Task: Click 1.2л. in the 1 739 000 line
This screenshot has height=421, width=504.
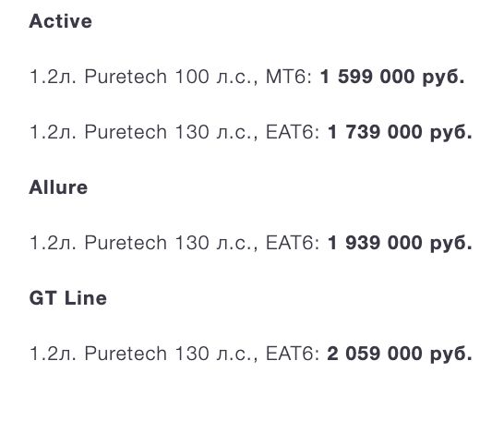Action: click(53, 132)
